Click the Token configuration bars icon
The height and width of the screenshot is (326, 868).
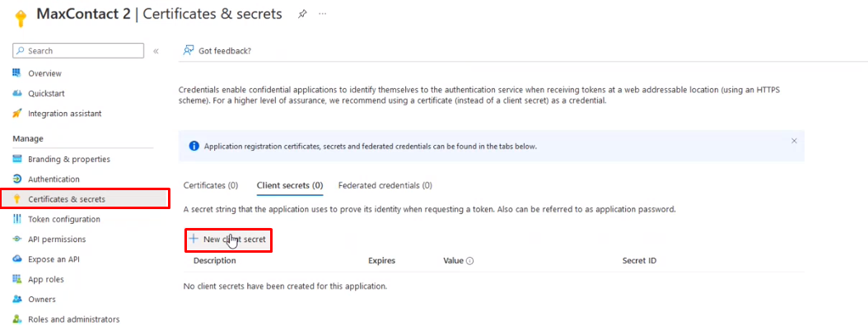(16, 219)
